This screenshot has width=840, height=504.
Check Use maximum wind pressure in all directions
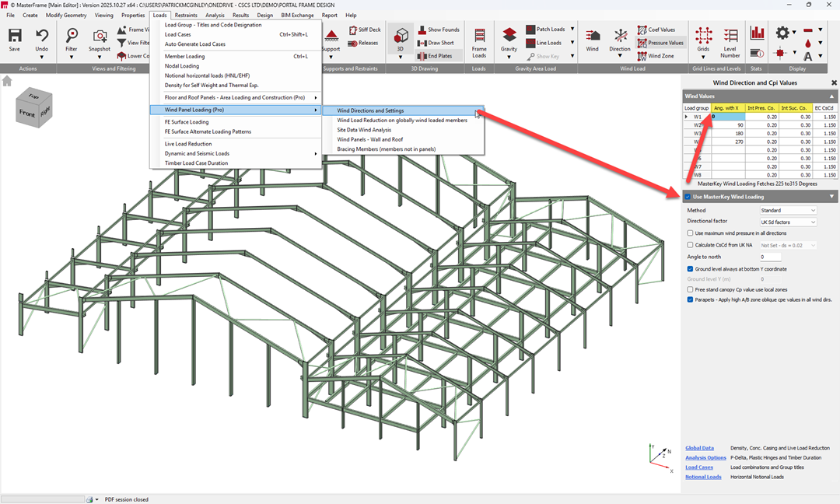pos(690,233)
